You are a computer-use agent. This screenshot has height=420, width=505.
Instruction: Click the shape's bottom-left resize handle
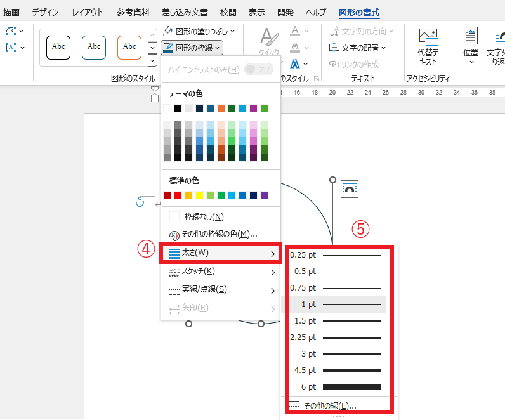(188, 324)
